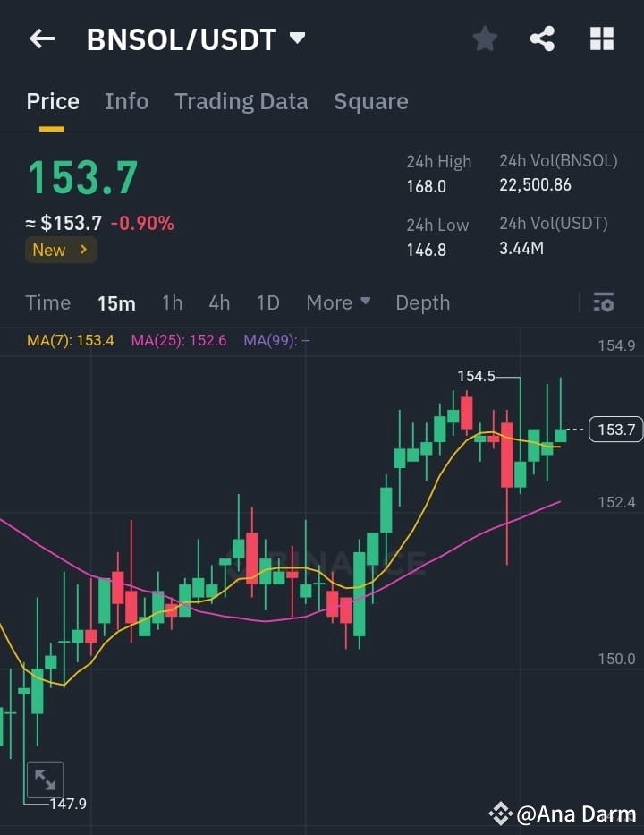Toggle the MA(7) moving average indicator
644x835 pixels.
[70, 340]
